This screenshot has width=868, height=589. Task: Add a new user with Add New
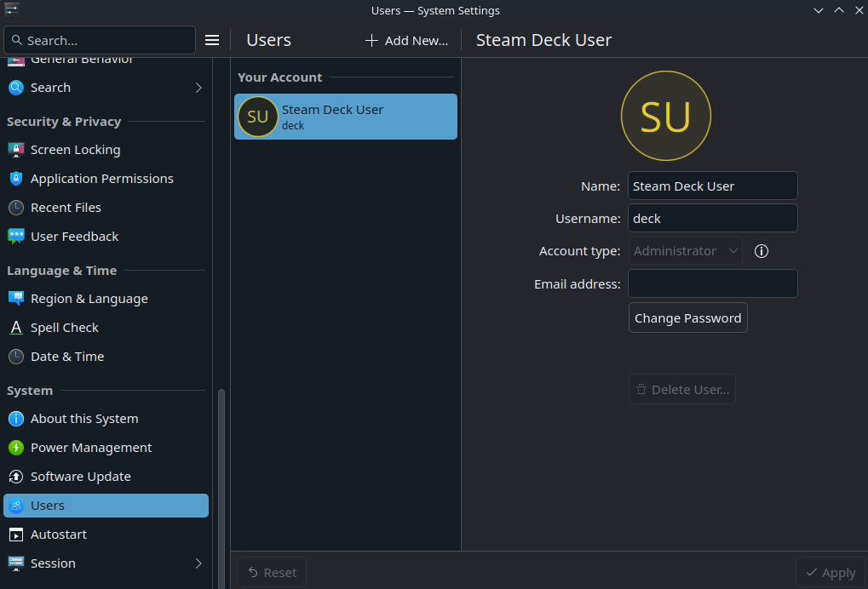(x=406, y=40)
